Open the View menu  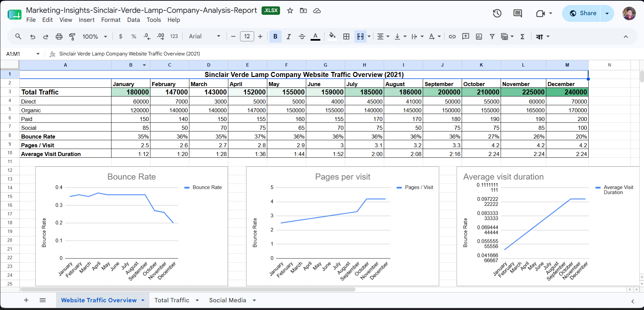66,20
